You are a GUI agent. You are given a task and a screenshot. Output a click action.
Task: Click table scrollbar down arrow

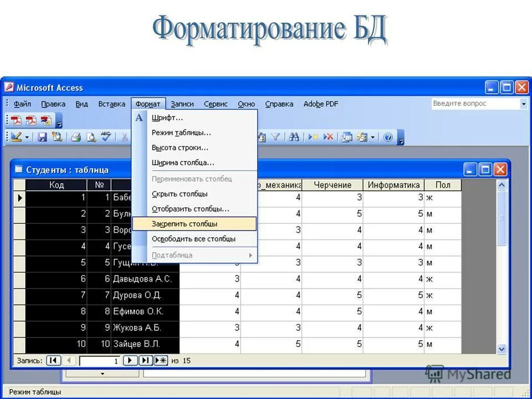tap(502, 349)
